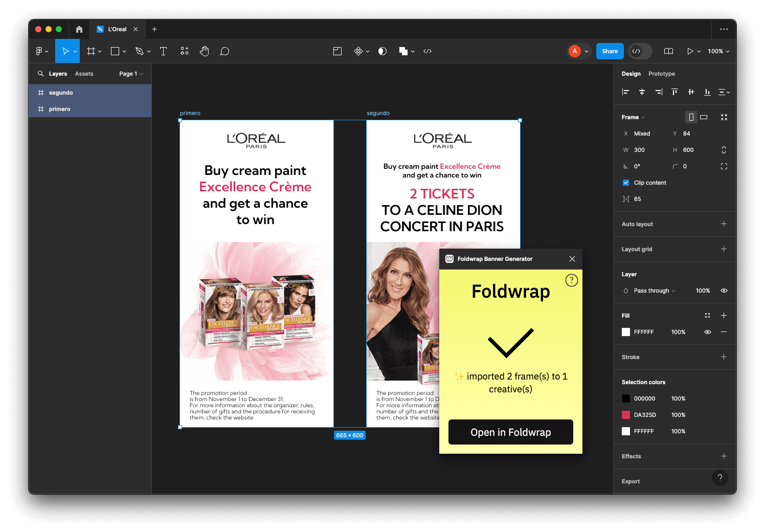Open Pass through blend mode dropdown
Viewport: 765px width, 532px height.
tap(655, 291)
